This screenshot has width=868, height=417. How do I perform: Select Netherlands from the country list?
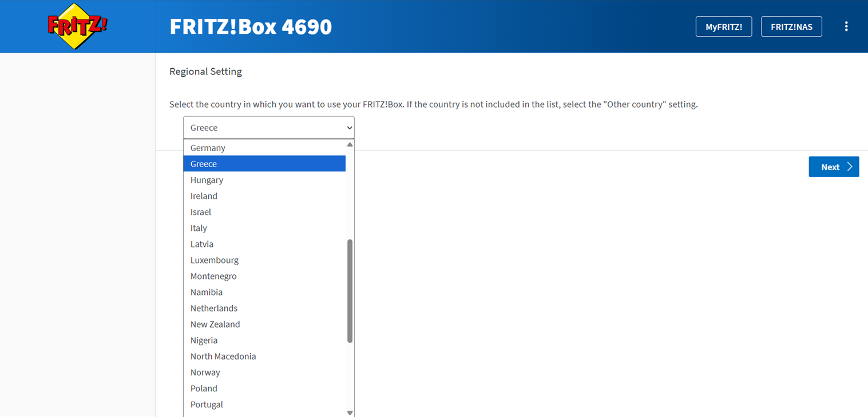pyautogui.click(x=264, y=308)
